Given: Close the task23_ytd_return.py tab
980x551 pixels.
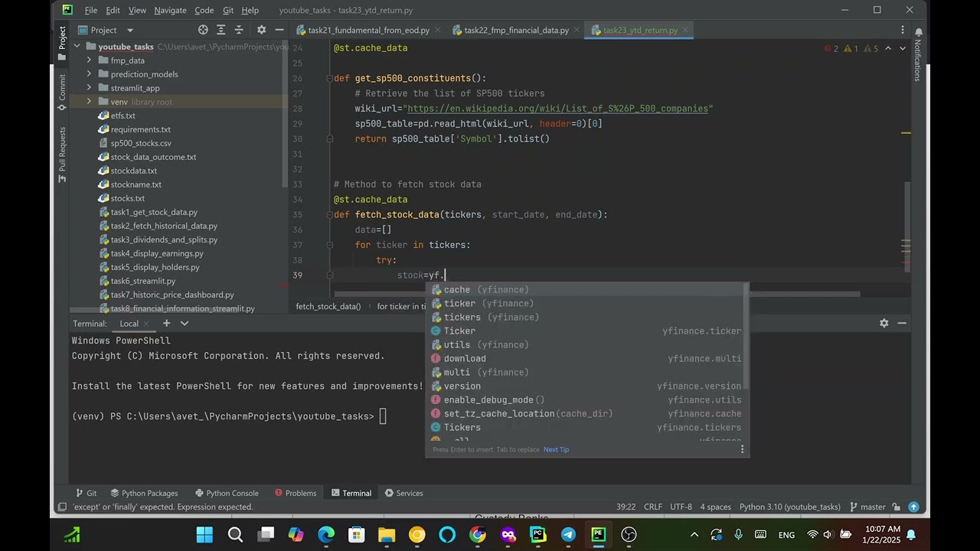Looking at the screenshot, I should (x=686, y=30).
